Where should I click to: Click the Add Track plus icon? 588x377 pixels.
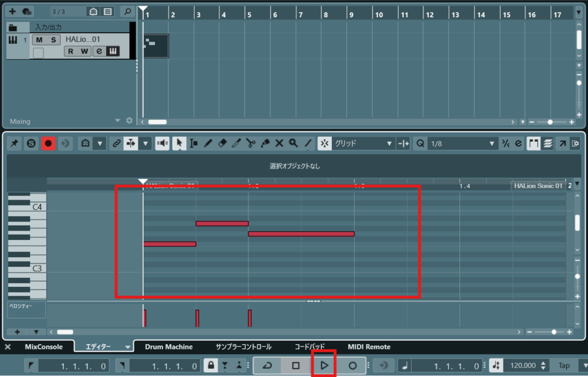pyautogui.click(x=13, y=11)
